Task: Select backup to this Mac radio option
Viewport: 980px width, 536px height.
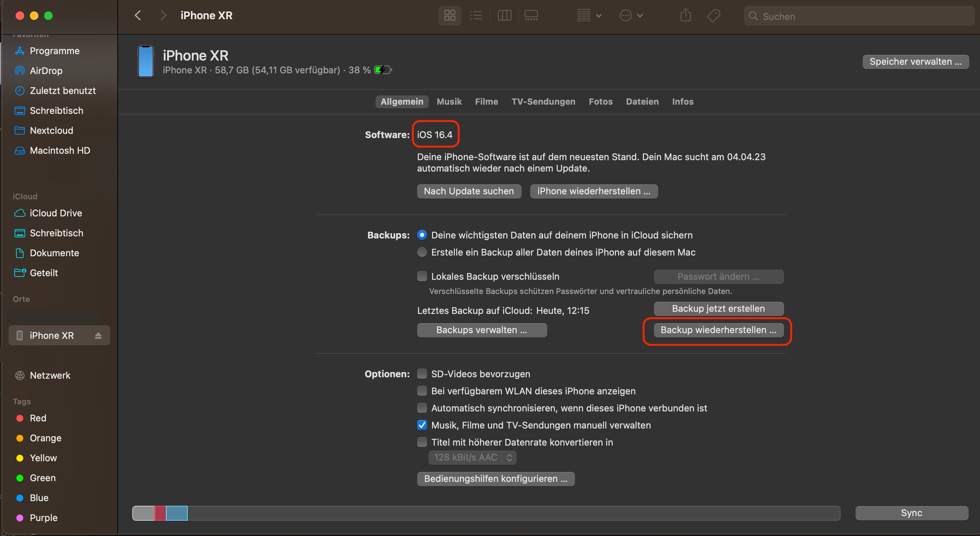Action: click(422, 252)
